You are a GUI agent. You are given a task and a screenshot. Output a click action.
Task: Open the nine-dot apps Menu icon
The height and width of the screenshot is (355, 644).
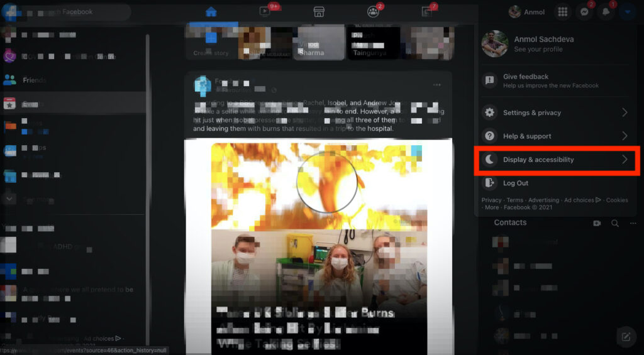click(x=563, y=12)
